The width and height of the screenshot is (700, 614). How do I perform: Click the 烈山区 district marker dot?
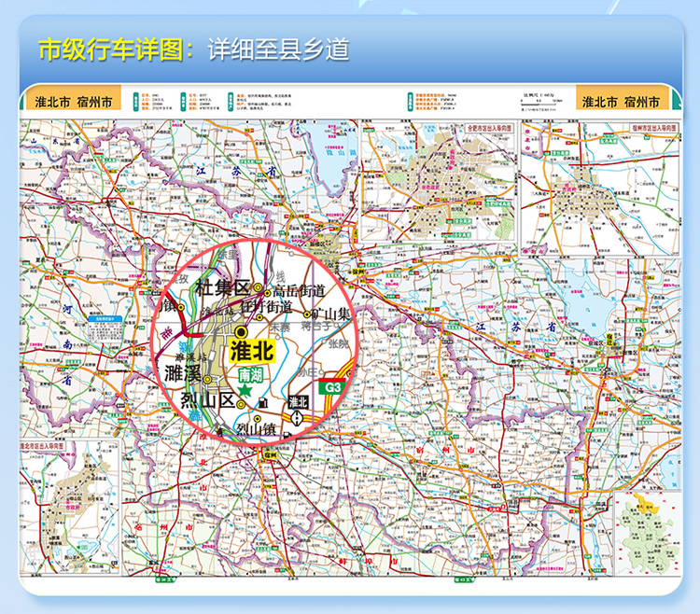pyautogui.click(x=242, y=404)
